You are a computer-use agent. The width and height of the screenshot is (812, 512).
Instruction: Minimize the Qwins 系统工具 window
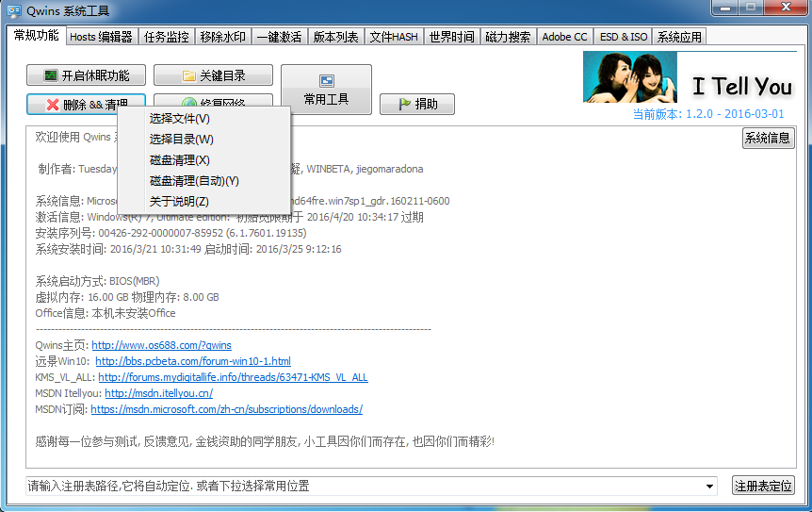click(726, 8)
